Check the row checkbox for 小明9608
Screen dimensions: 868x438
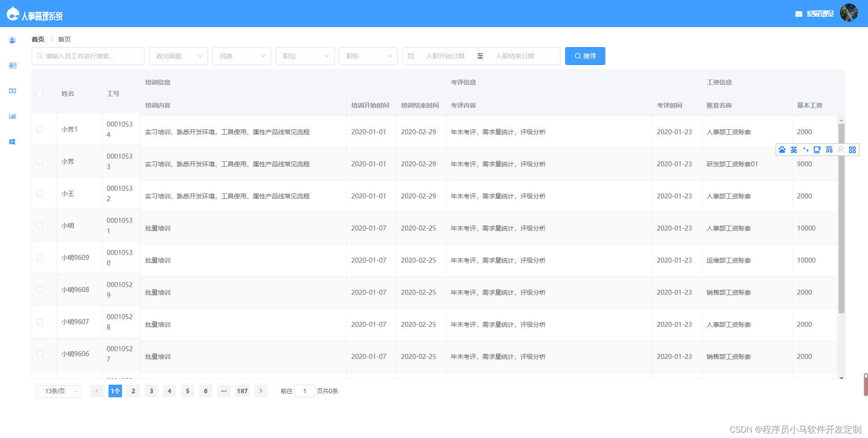coord(40,290)
